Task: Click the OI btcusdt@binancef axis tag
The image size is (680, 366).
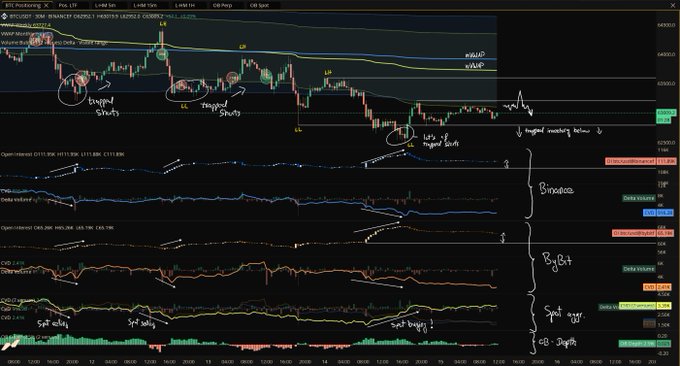Action: tap(631, 161)
